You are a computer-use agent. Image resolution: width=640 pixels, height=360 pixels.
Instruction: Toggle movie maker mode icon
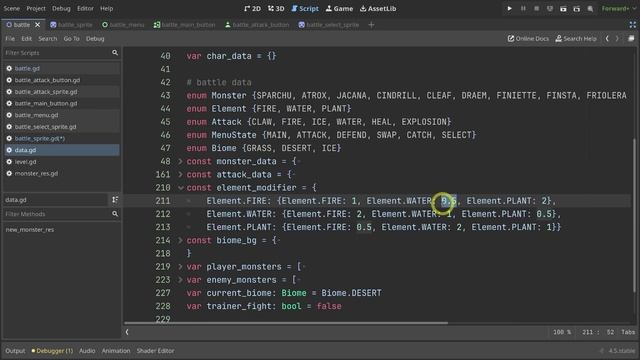click(590, 8)
